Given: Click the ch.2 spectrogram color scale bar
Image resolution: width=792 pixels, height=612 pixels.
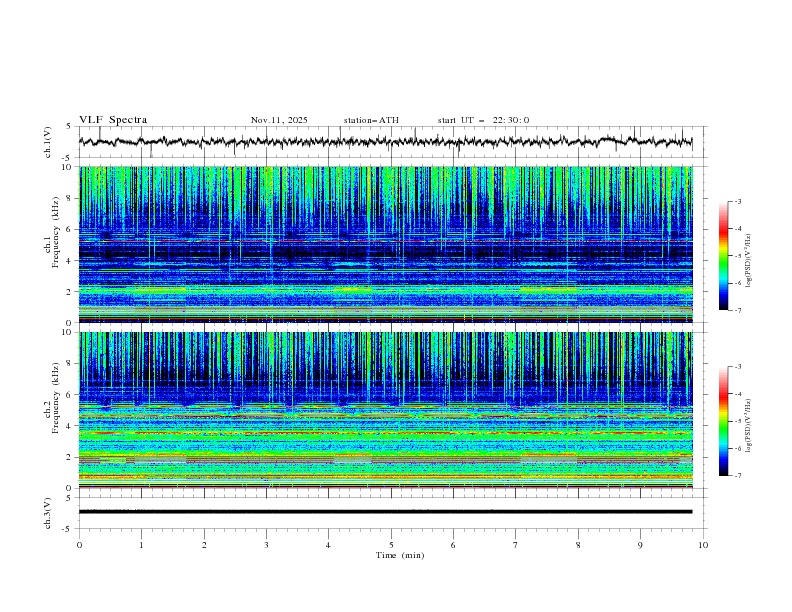Looking at the screenshot, I should [x=723, y=421].
